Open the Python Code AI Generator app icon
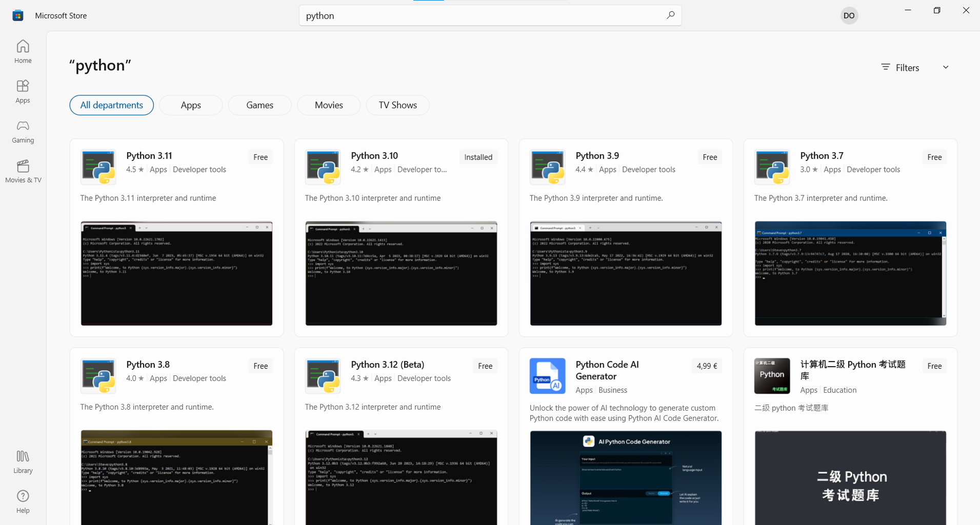The width and height of the screenshot is (980, 525). (547, 376)
